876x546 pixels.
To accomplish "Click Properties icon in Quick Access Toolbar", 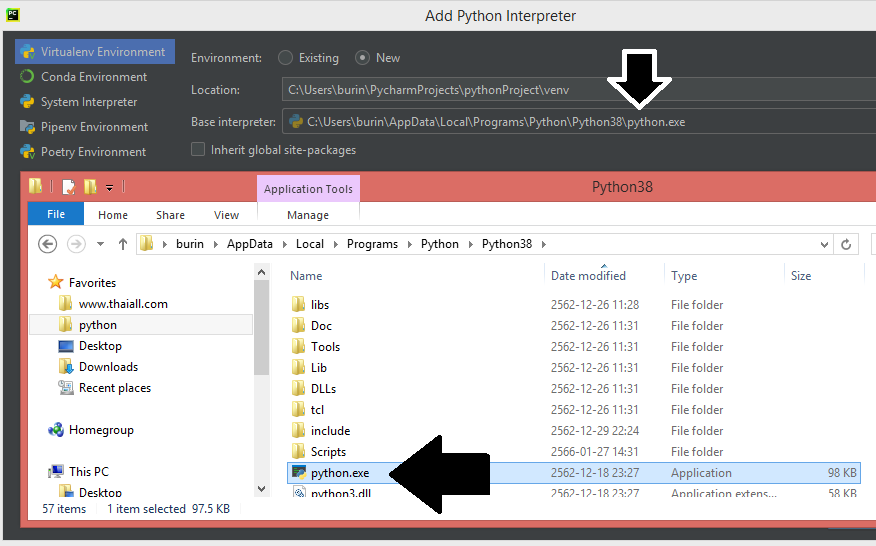I will 69,187.
